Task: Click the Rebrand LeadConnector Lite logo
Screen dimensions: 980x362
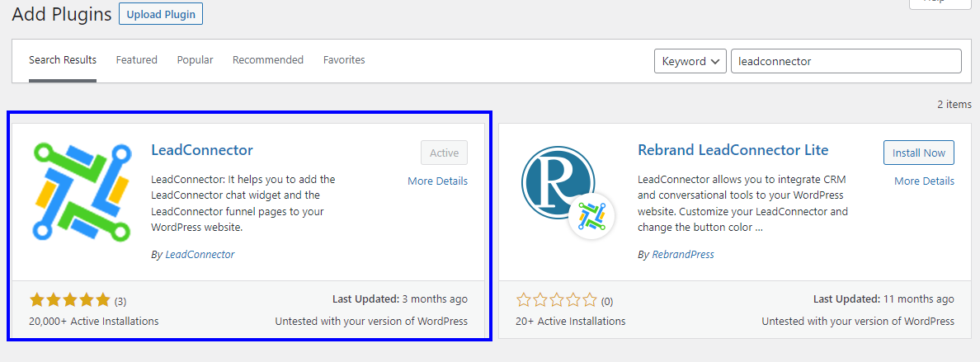Action: tap(568, 192)
